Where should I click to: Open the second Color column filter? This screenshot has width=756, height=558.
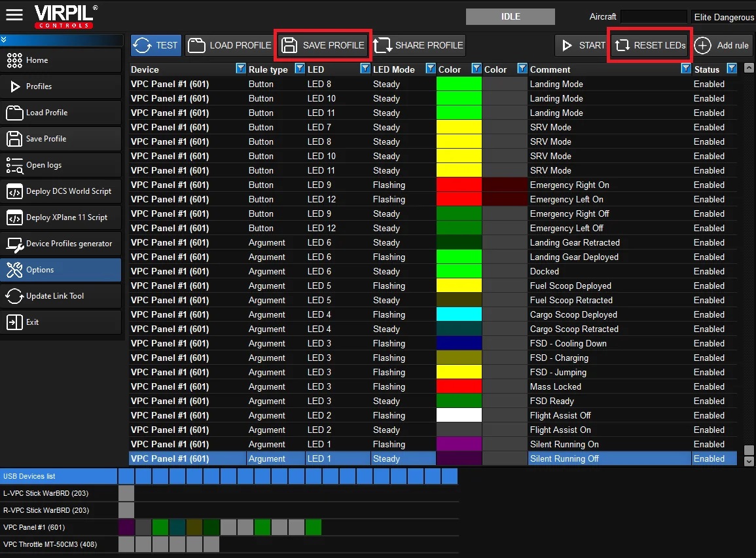coord(522,69)
